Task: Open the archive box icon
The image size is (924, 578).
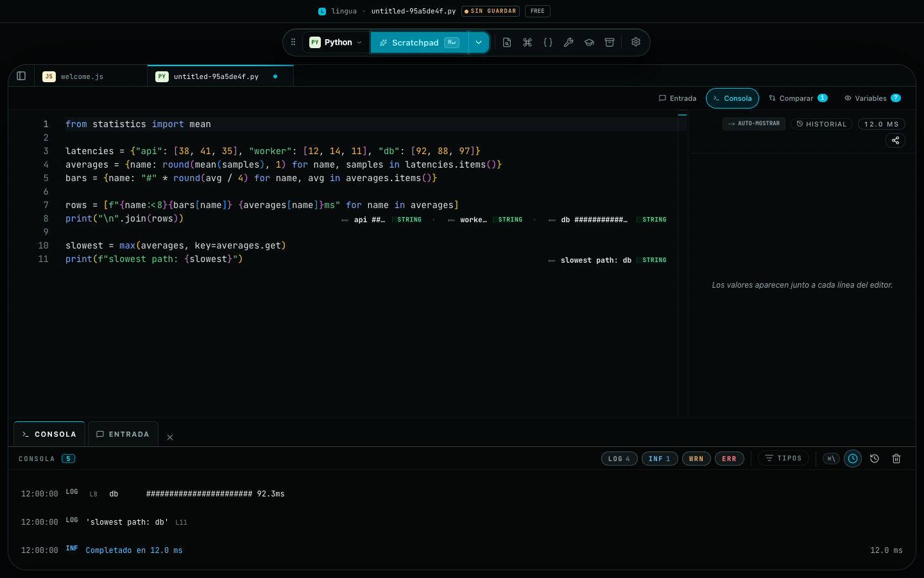Action: pyautogui.click(x=610, y=42)
